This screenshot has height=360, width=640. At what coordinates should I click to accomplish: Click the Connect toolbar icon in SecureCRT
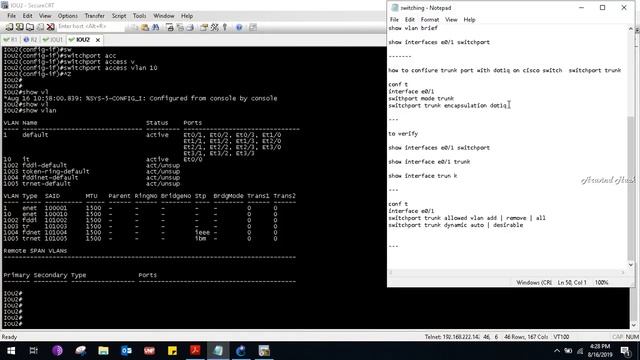(19, 27)
